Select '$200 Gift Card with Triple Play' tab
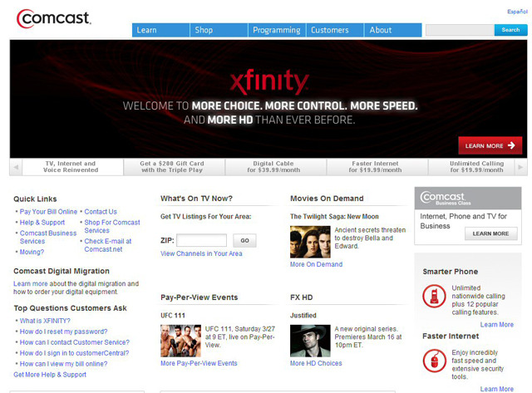Viewport: 532px width, 393px height. coord(174,167)
